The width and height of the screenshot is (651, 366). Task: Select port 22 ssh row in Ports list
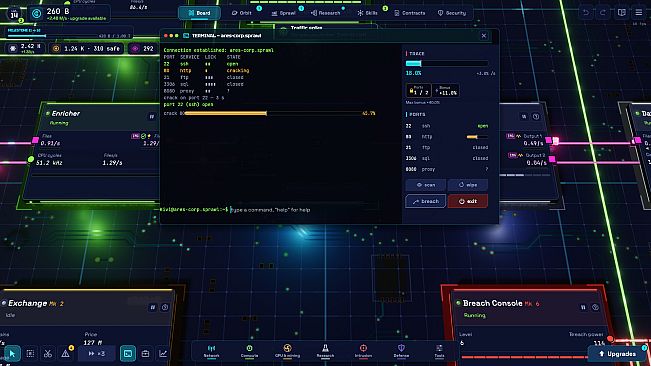[x=447, y=126]
